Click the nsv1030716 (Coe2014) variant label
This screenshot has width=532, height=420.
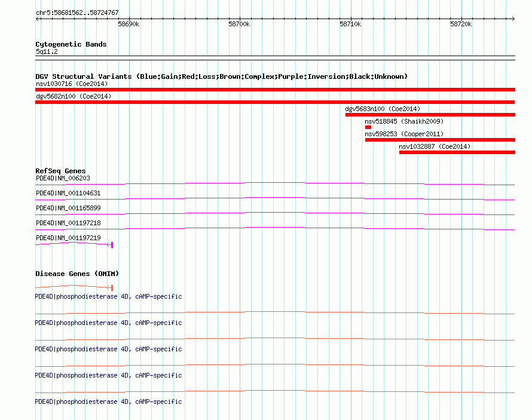pyautogui.click(x=72, y=84)
